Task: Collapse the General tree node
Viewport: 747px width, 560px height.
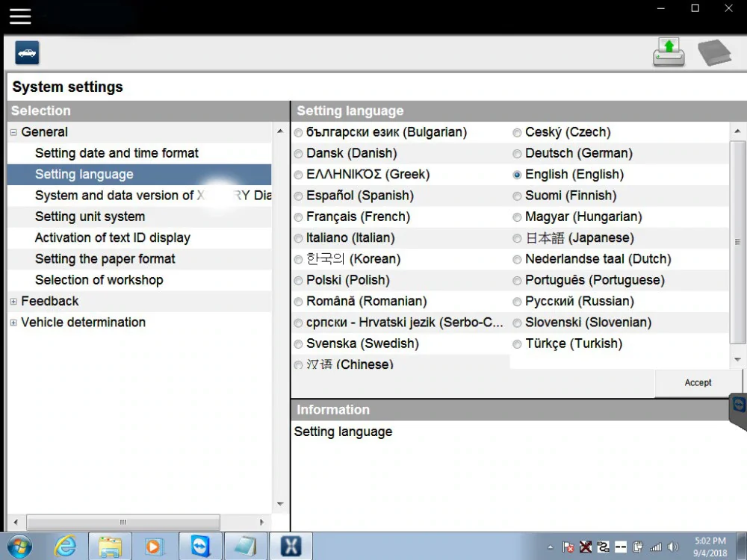Action: click(x=13, y=132)
